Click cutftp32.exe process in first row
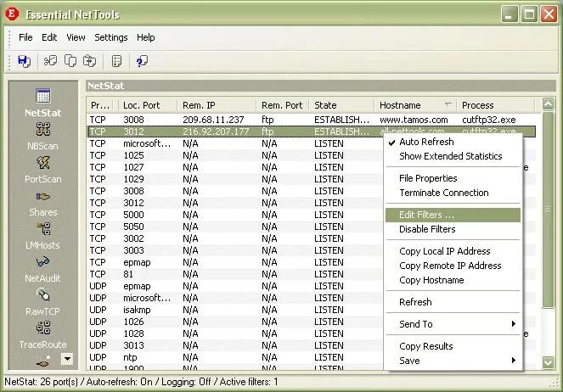The height and width of the screenshot is (392, 563). pyautogui.click(x=488, y=120)
